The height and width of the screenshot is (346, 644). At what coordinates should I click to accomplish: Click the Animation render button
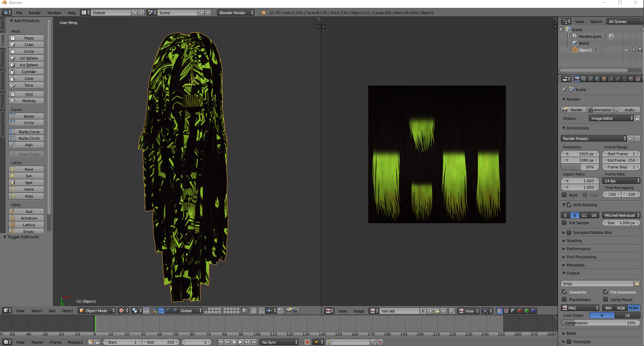point(600,110)
